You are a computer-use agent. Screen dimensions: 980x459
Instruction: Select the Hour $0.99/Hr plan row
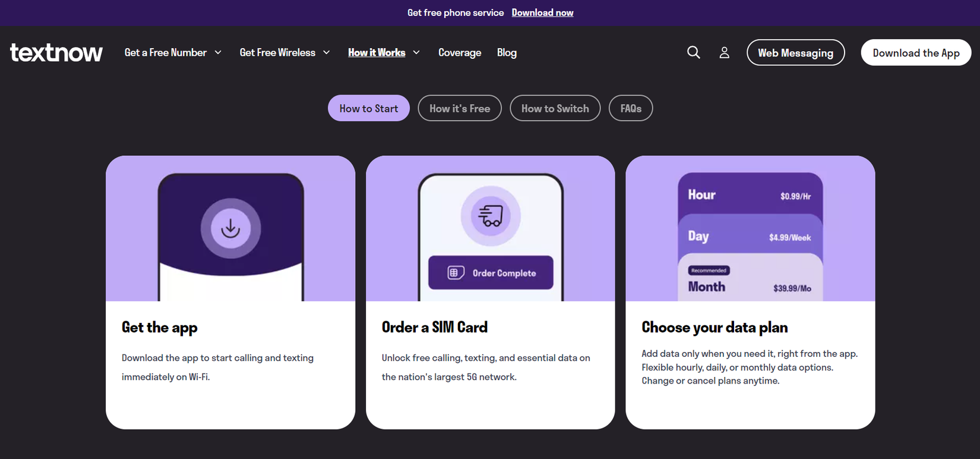(x=750, y=195)
